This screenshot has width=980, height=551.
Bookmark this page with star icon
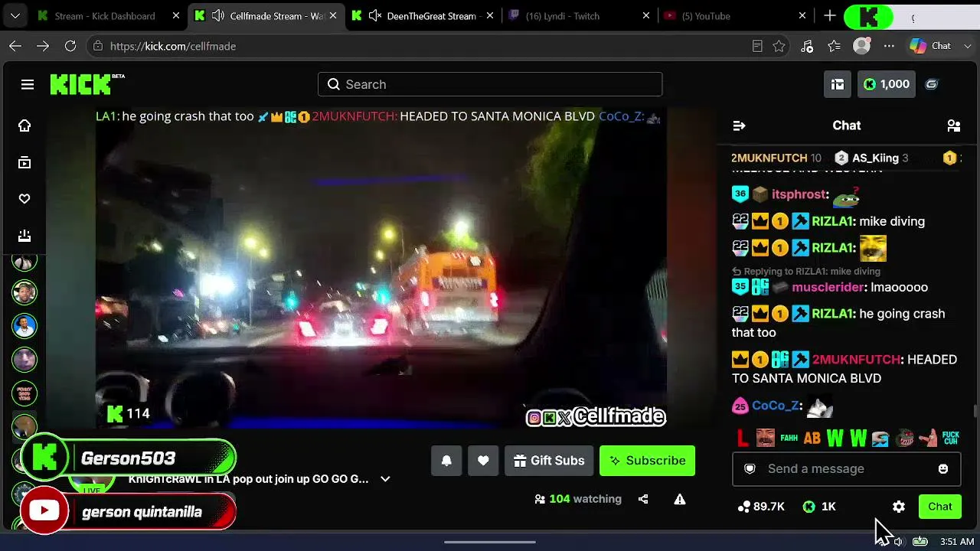pos(779,46)
